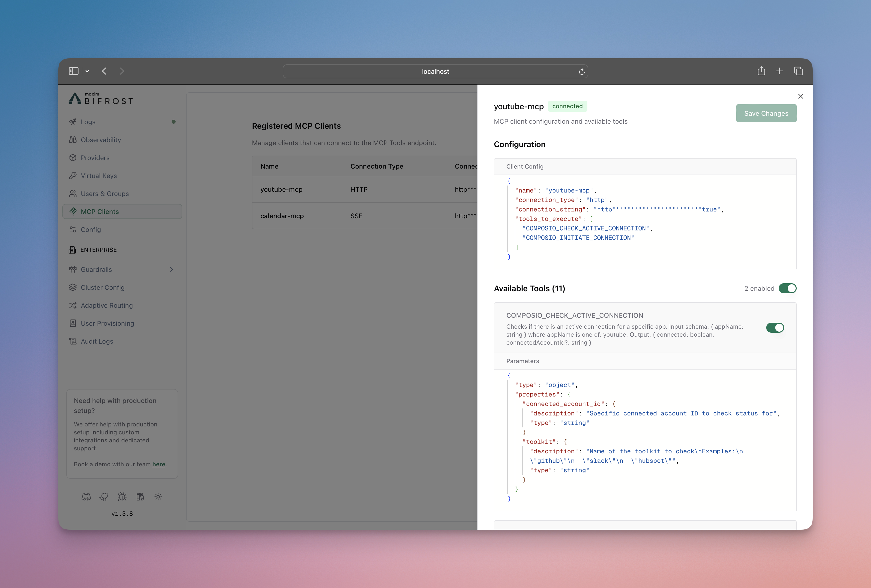Click the Observability binoculars icon
This screenshot has width=871, height=588.
coord(74,140)
